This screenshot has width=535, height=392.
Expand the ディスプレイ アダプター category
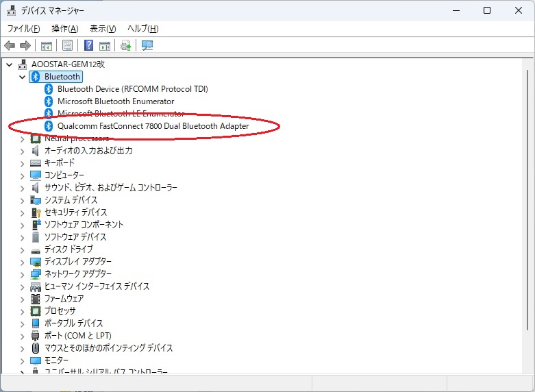pyautogui.click(x=22, y=262)
